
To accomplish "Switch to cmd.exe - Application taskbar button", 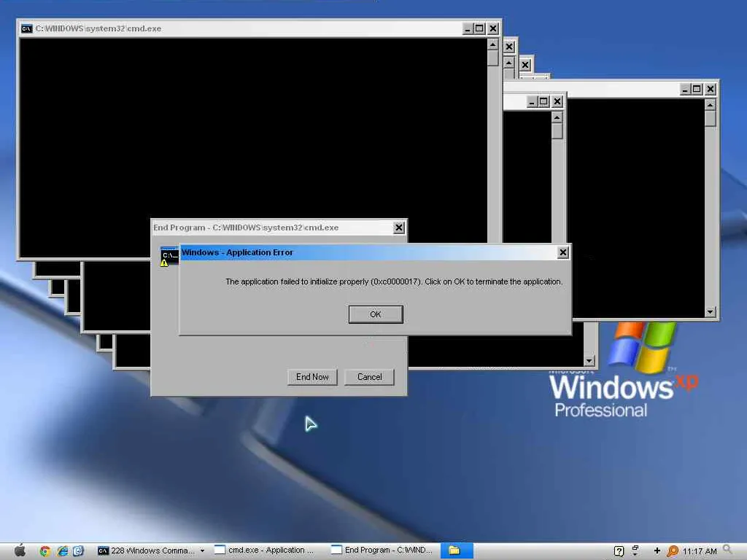I will pyautogui.click(x=265, y=551).
